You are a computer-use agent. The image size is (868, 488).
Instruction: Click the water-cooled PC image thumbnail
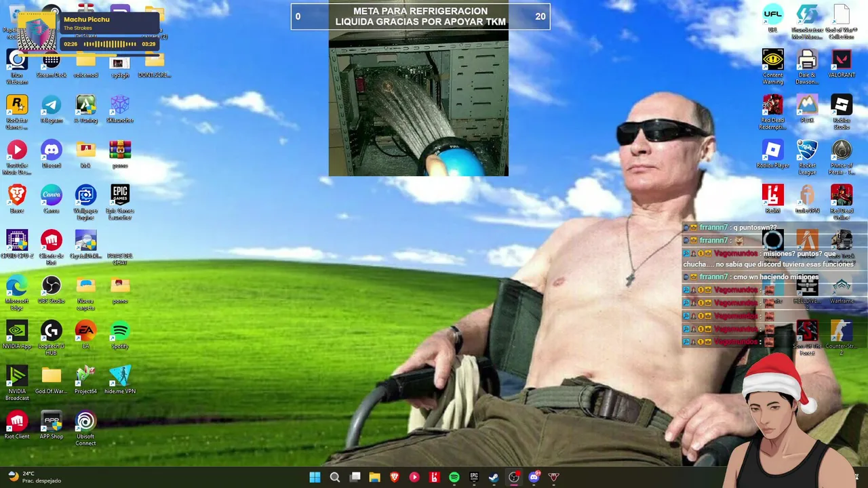click(x=418, y=103)
